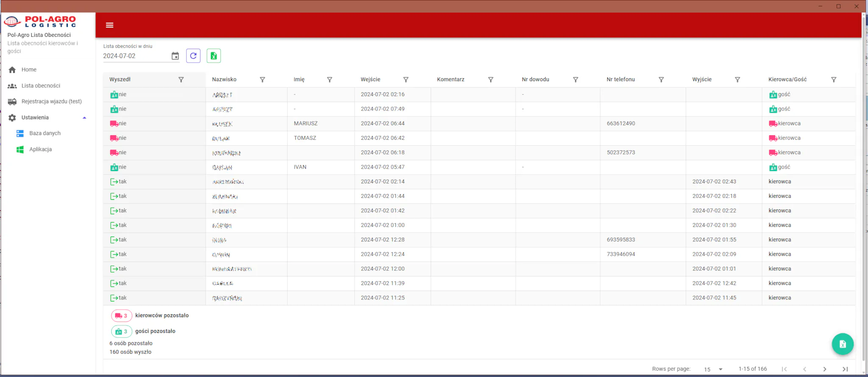868x377 pixels.
Task: Open the calendar date picker icon
Action: coord(175,56)
